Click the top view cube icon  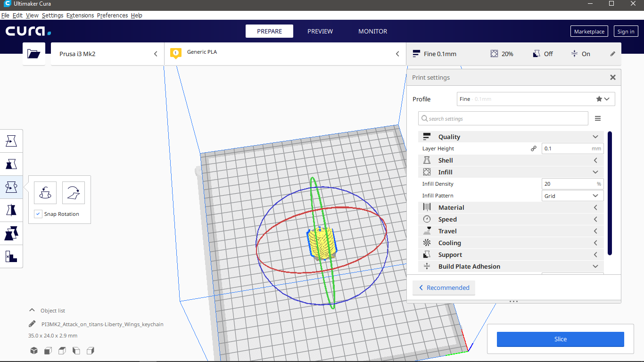click(62, 350)
